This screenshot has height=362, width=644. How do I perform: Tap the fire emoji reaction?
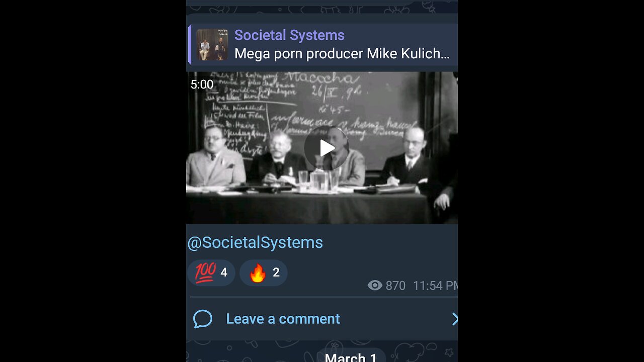[x=263, y=273]
